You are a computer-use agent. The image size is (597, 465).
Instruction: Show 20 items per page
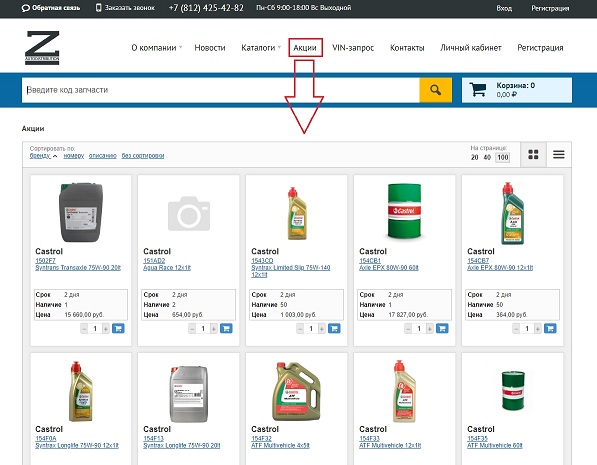[x=474, y=157]
